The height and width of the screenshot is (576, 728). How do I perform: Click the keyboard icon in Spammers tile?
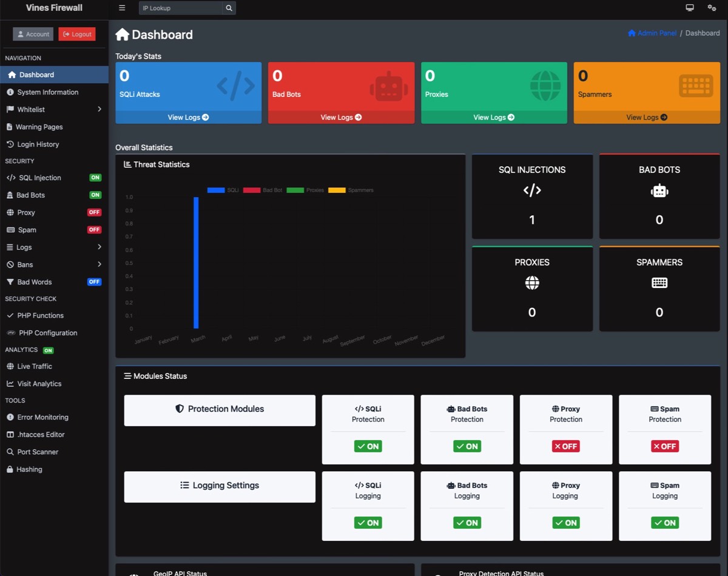[x=659, y=283]
